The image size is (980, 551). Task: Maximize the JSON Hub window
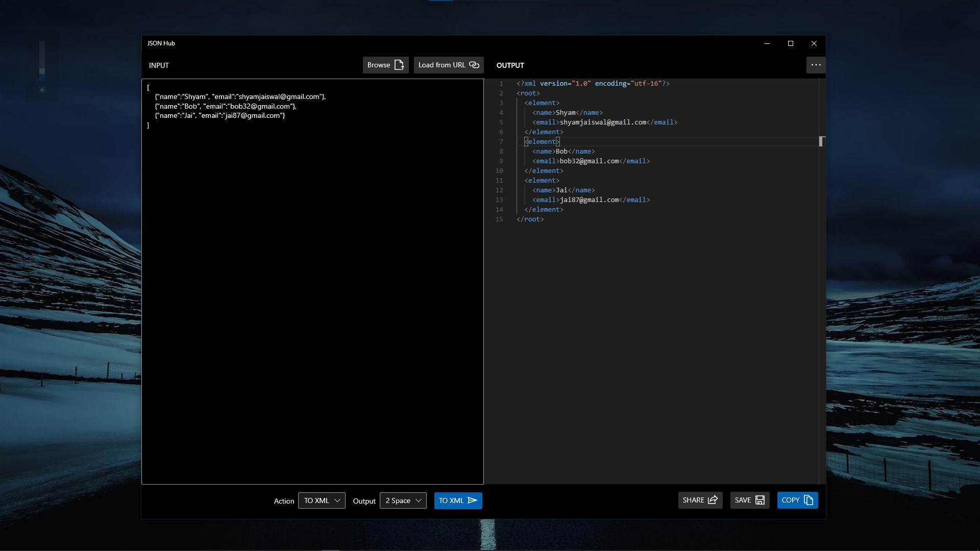coord(791,43)
